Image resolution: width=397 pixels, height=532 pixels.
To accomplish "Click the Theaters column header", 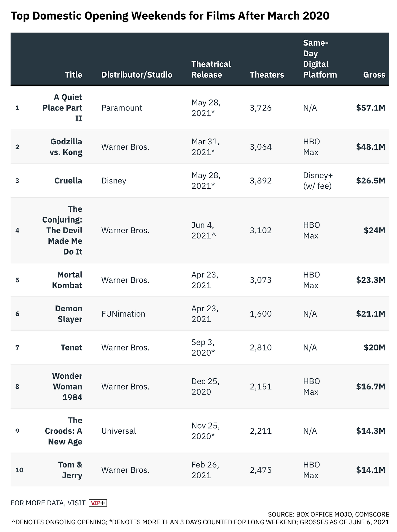I will [267, 75].
